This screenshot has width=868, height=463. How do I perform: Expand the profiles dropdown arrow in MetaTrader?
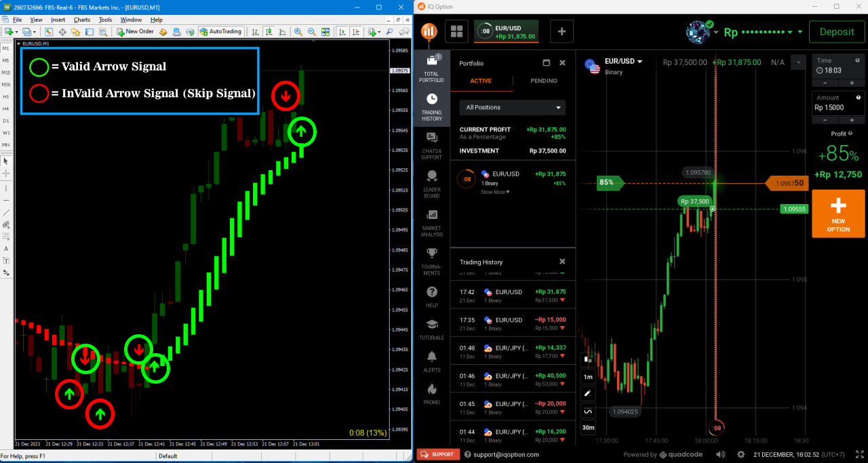point(35,32)
